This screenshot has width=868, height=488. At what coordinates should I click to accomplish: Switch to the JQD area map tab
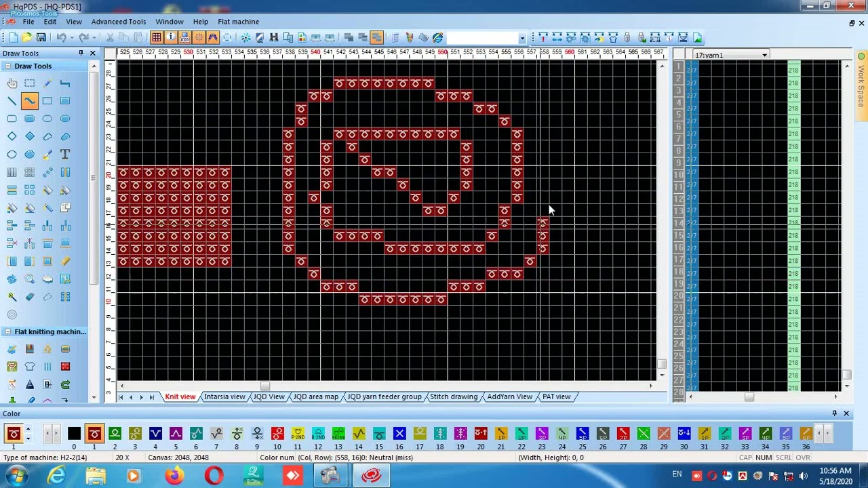pyautogui.click(x=315, y=396)
